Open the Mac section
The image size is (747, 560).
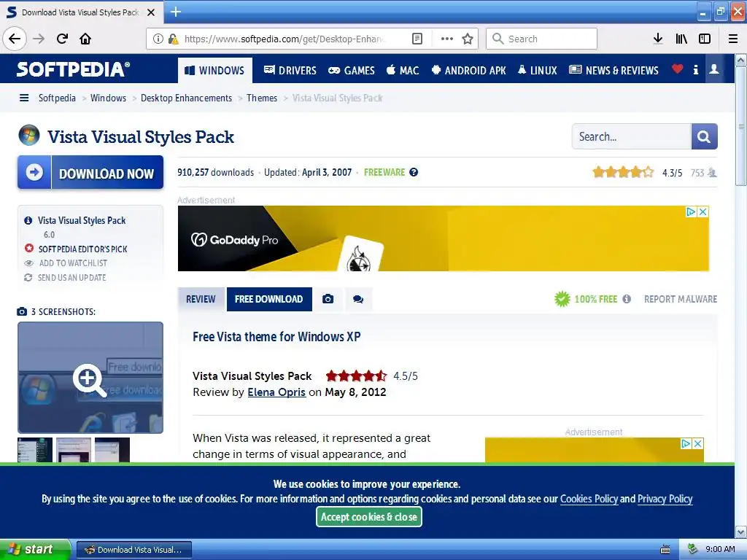pyautogui.click(x=403, y=71)
